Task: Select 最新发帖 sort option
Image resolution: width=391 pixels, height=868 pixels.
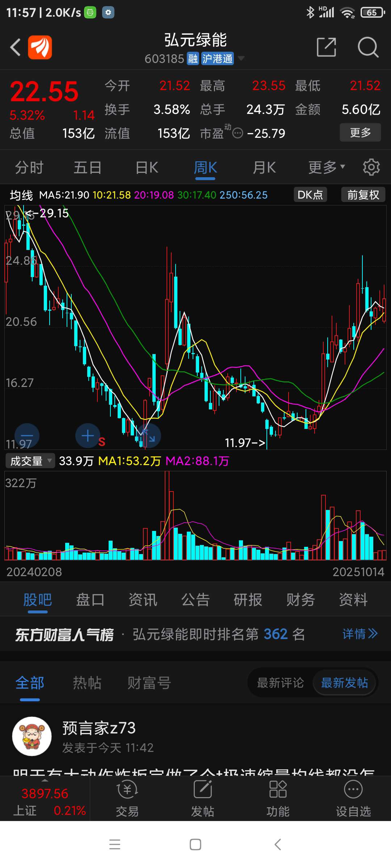Action: (345, 683)
